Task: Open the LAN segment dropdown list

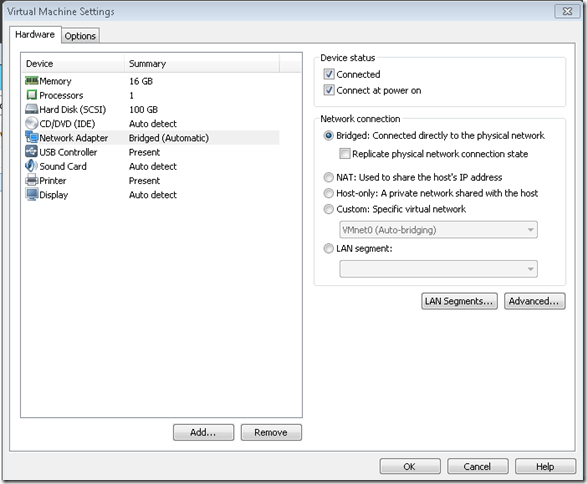Action: pyautogui.click(x=438, y=269)
